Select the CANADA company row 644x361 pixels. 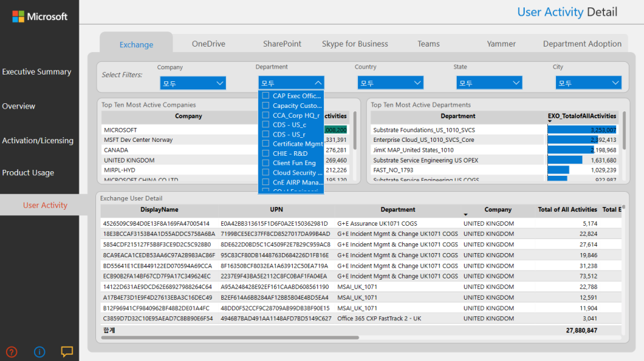click(x=225, y=150)
